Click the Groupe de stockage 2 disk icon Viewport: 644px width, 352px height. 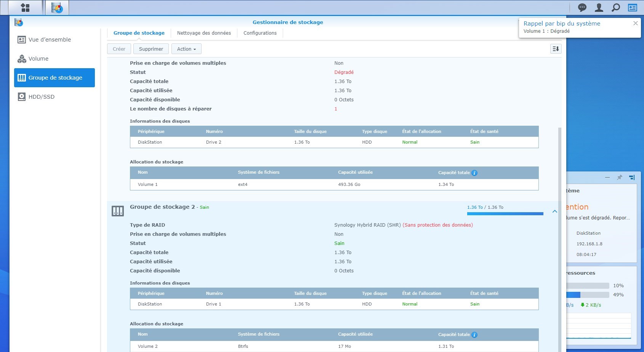coord(118,211)
